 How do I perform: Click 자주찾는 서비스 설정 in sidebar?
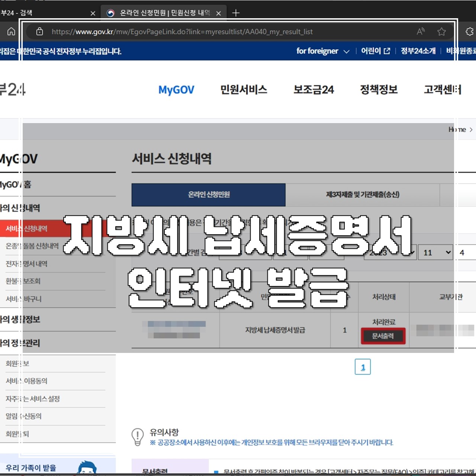tap(33, 399)
